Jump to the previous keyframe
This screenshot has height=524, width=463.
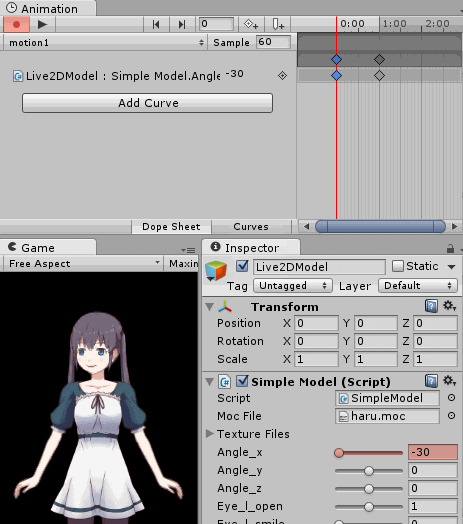156,24
